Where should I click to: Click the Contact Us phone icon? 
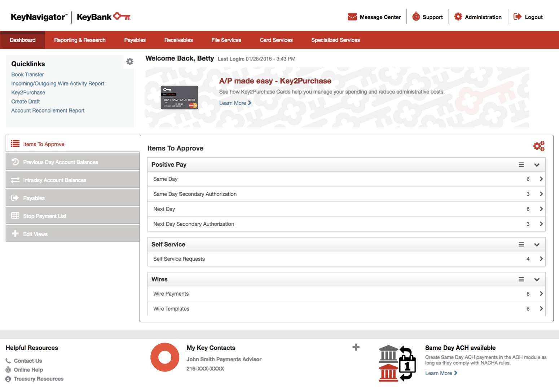coord(8,361)
